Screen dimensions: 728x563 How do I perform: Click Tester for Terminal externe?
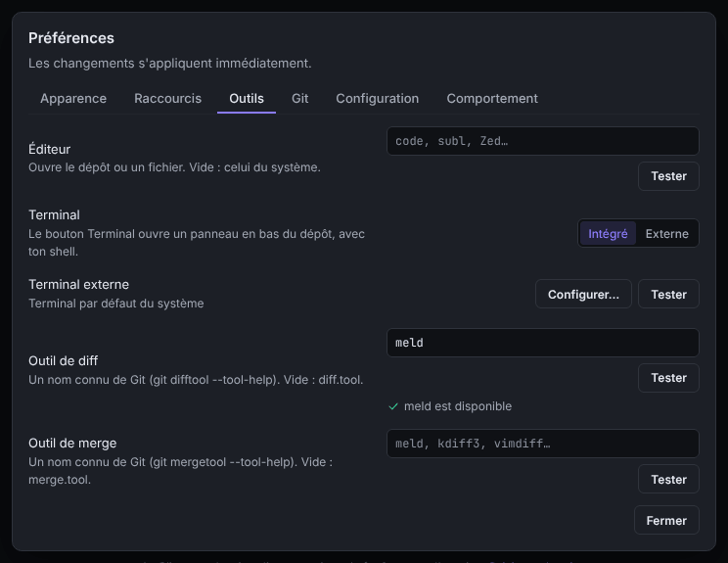tap(668, 294)
